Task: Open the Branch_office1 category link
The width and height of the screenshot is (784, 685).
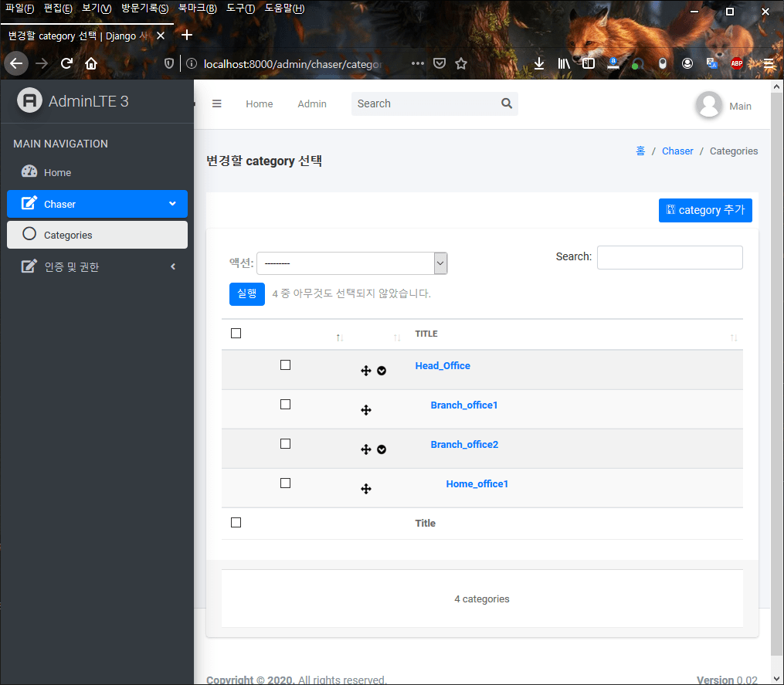Action: coord(464,405)
